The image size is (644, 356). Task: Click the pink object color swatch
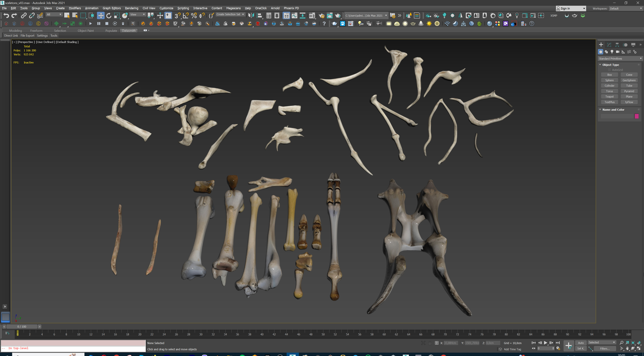(x=637, y=116)
